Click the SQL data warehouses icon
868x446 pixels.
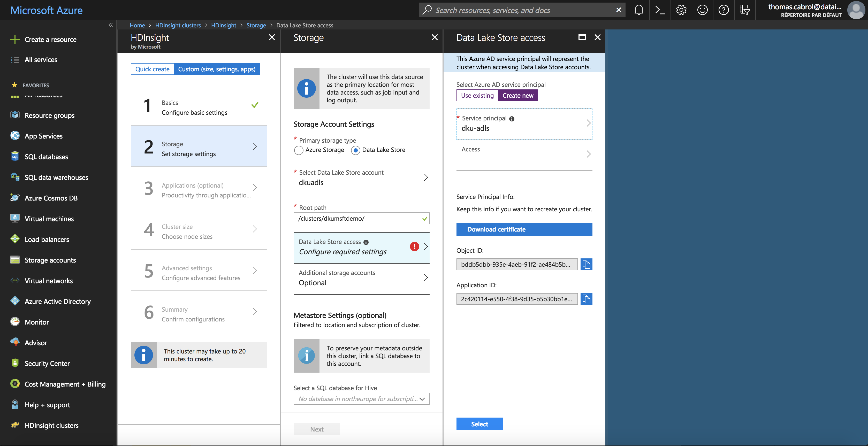pyautogui.click(x=15, y=177)
